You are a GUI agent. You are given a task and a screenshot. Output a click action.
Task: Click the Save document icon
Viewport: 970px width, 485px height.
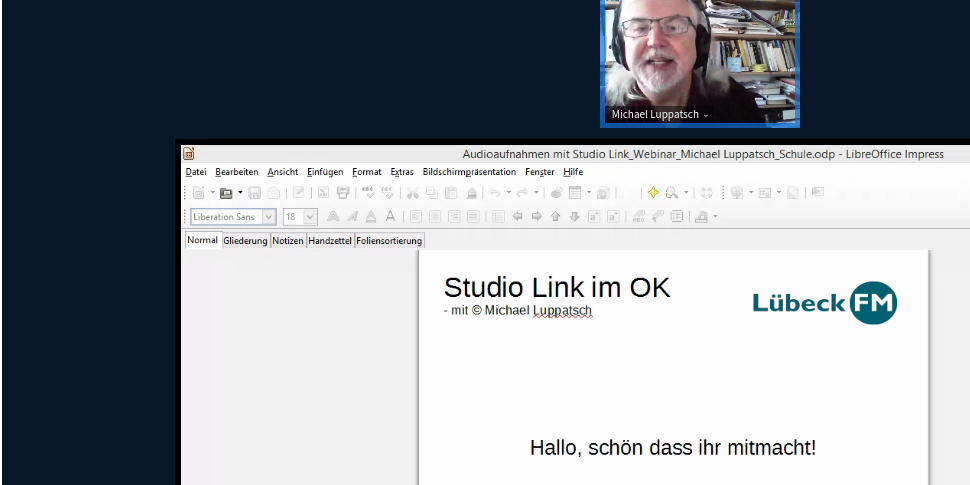254,193
